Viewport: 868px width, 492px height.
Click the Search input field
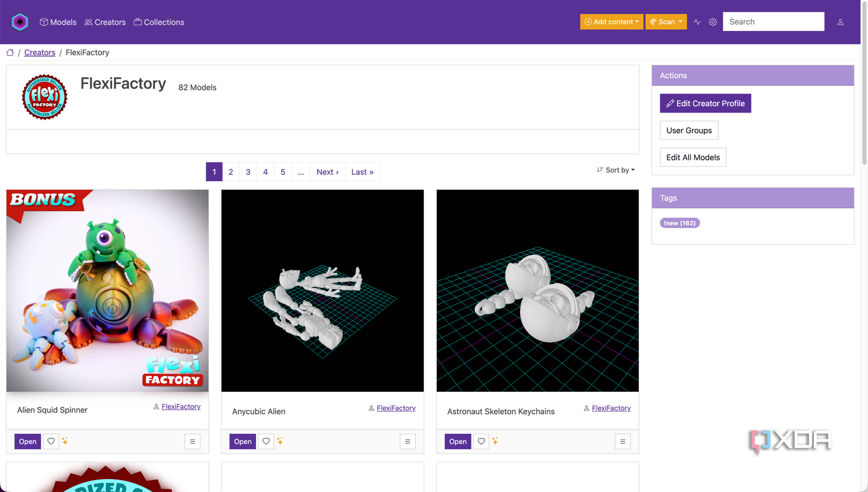click(x=774, y=22)
